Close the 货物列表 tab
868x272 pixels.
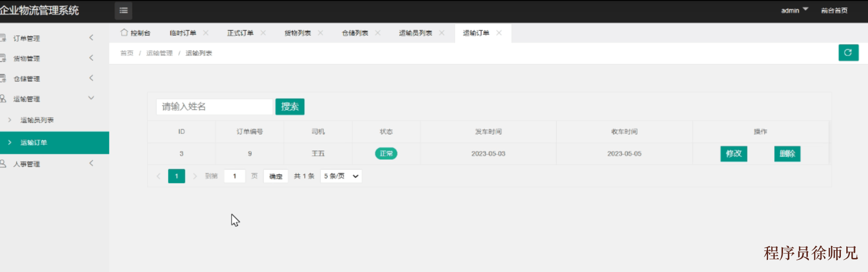pos(320,33)
